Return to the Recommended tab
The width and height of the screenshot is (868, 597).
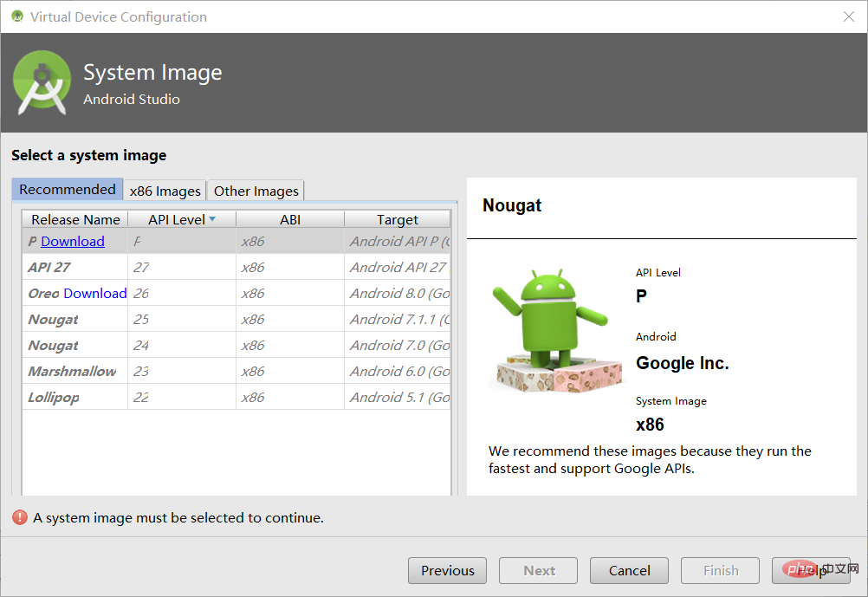[x=67, y=189]
